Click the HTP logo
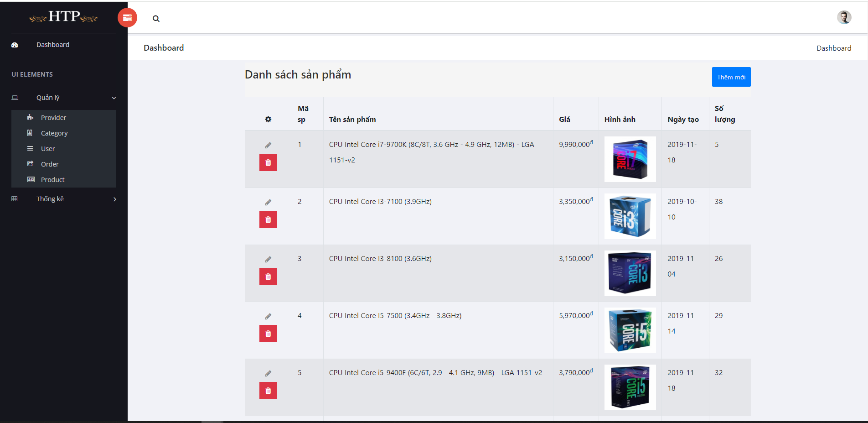The width and height of the screenshot is (868, 423). pos(64,17)
